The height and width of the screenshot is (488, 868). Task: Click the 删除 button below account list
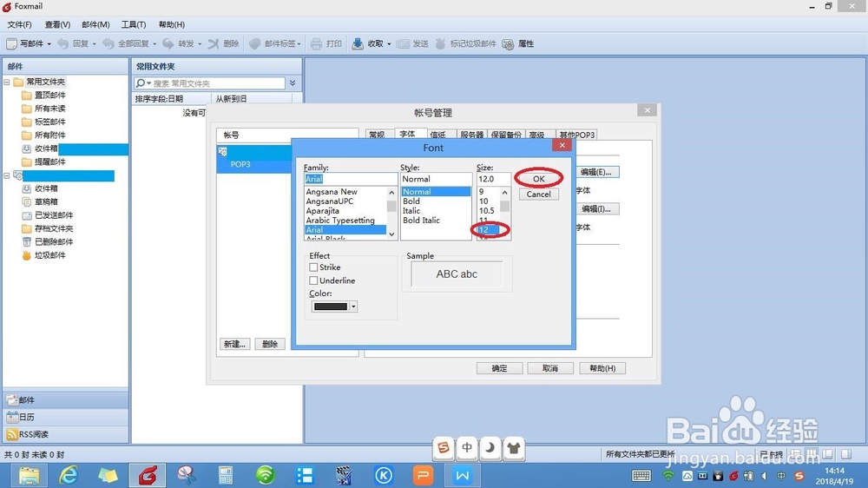pyautogui.click(x=270, y=344)
